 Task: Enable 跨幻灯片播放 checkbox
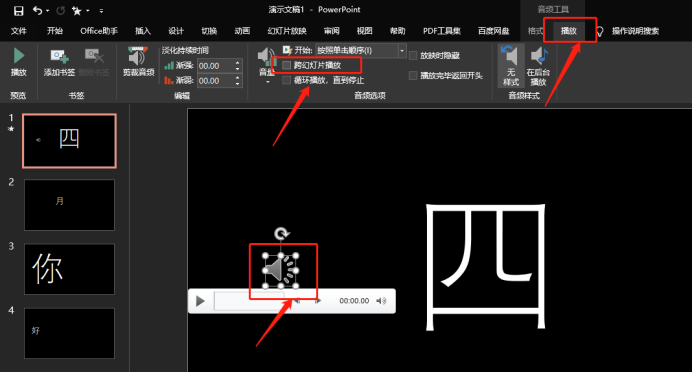tap(286, 65)
